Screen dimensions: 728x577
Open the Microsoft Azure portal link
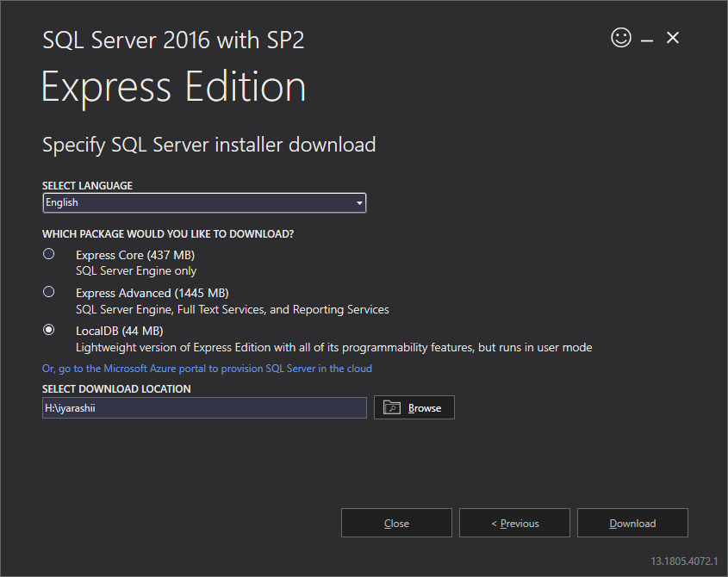click(x=207, y=369)
